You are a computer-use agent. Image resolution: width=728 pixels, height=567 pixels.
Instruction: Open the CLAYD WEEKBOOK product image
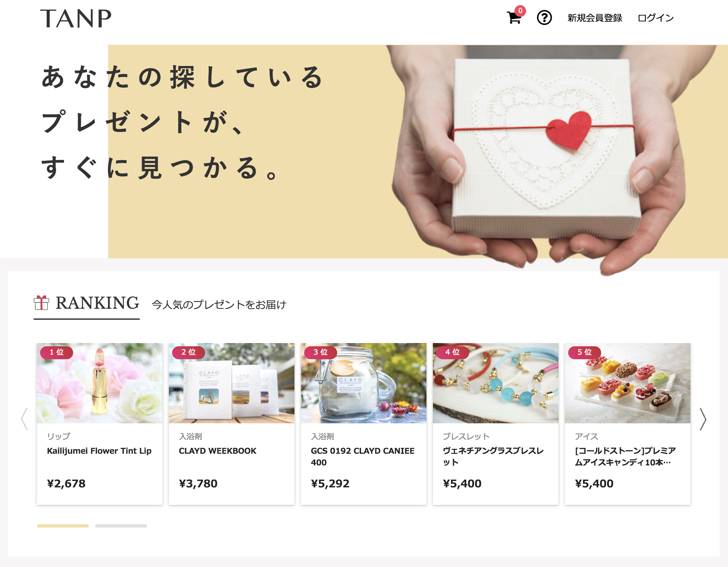point(232,383)
